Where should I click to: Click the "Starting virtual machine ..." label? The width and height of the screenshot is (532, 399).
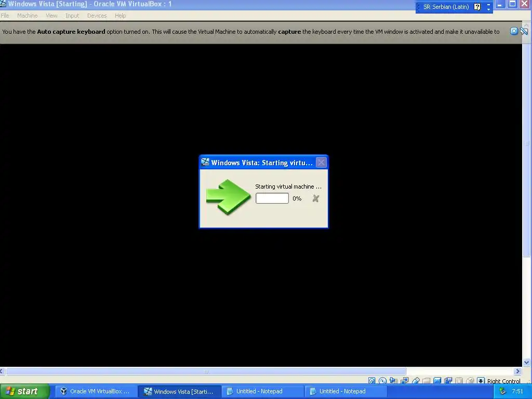pos(288,187)
